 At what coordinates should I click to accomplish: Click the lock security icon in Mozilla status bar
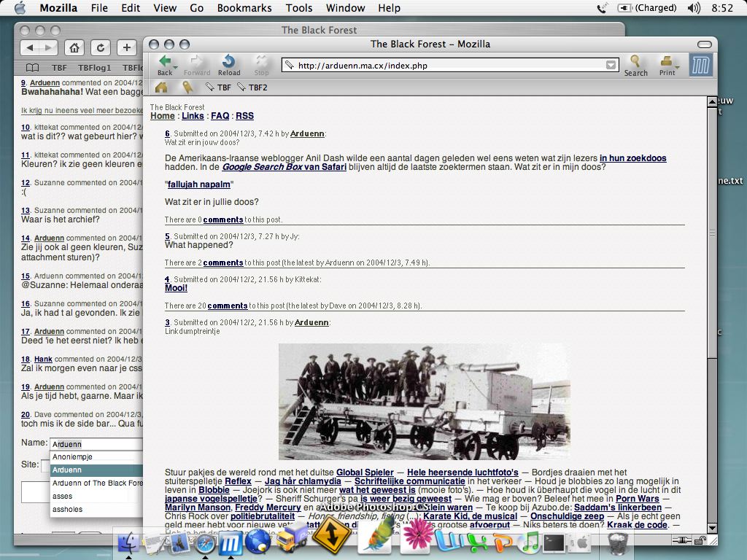[700, 540]
